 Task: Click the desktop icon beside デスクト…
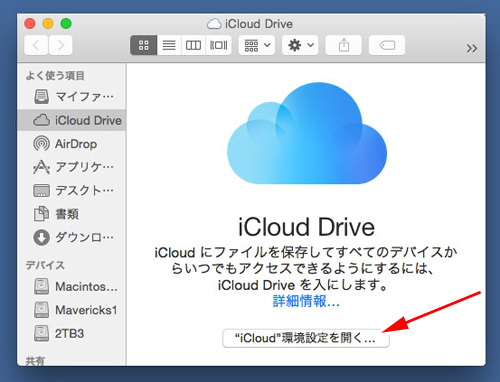coord(42,191)
